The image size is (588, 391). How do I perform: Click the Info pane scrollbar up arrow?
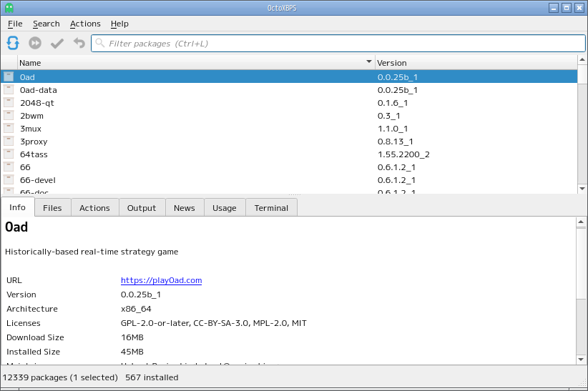[581, 222]
